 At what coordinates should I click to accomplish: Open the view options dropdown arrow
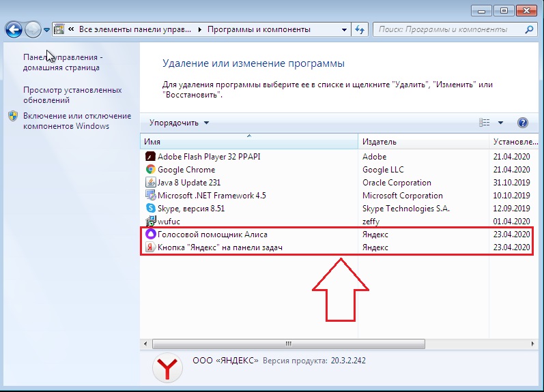click(500, 123)
